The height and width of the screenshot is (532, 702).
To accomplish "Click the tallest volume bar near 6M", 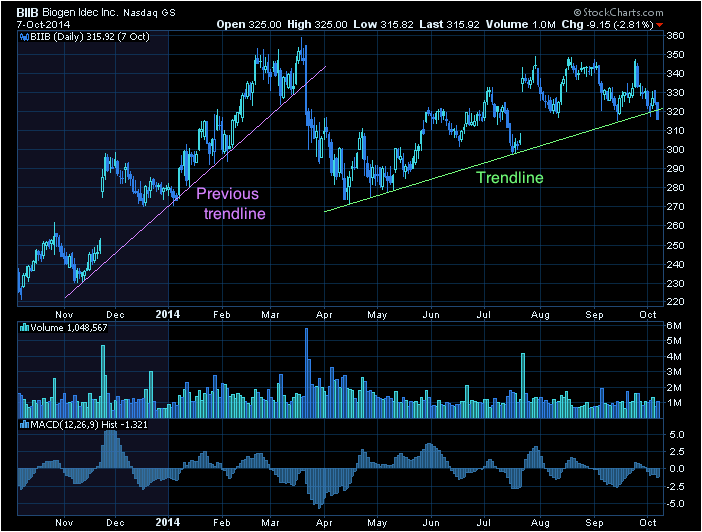I will [x=307, y=373].
